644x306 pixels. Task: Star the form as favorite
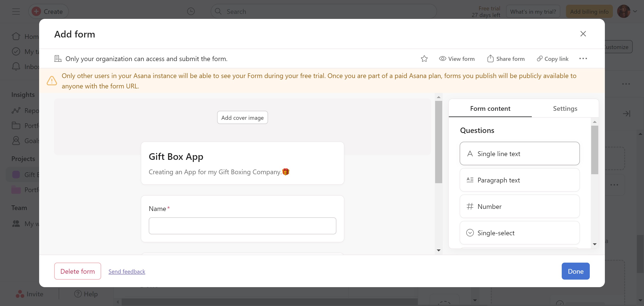(x=424, y=59)
